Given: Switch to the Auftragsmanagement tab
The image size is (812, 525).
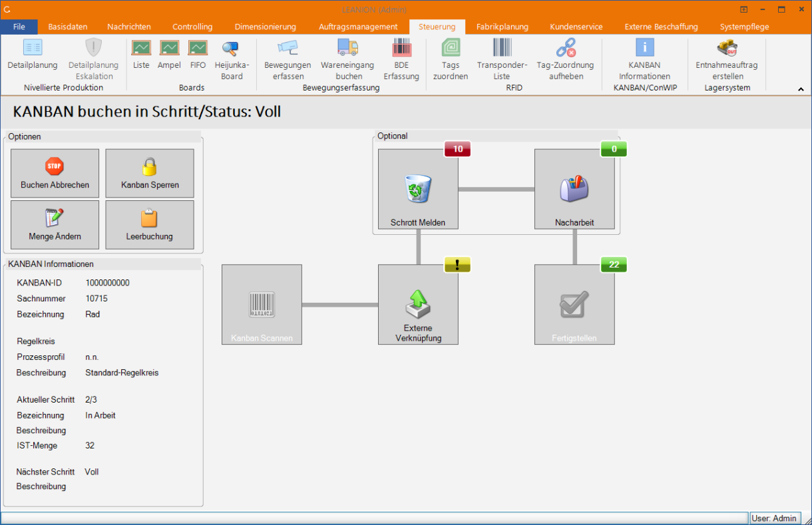Looking at the screenshot, I should pos(357,27).
